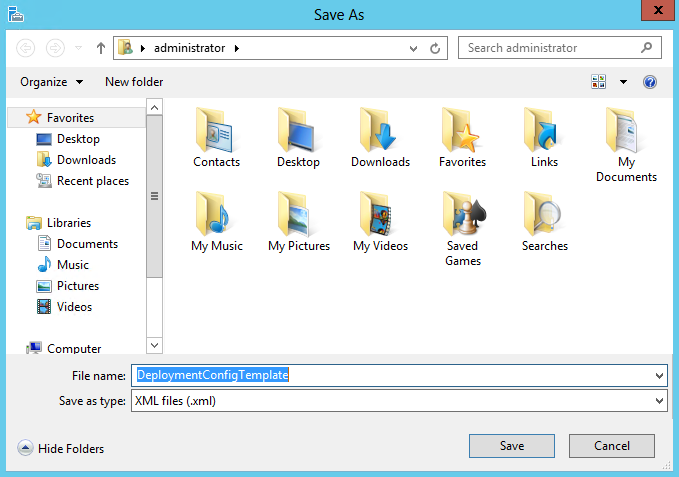Open the recent locations dropdown arrow
Viewport: 679px width, 477px height.
coord(78,48)
